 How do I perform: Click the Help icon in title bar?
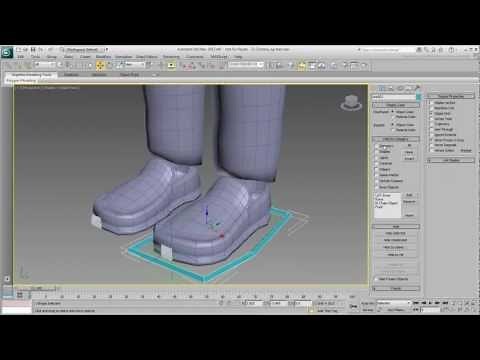pyautogui.click(x=451, y=50)
